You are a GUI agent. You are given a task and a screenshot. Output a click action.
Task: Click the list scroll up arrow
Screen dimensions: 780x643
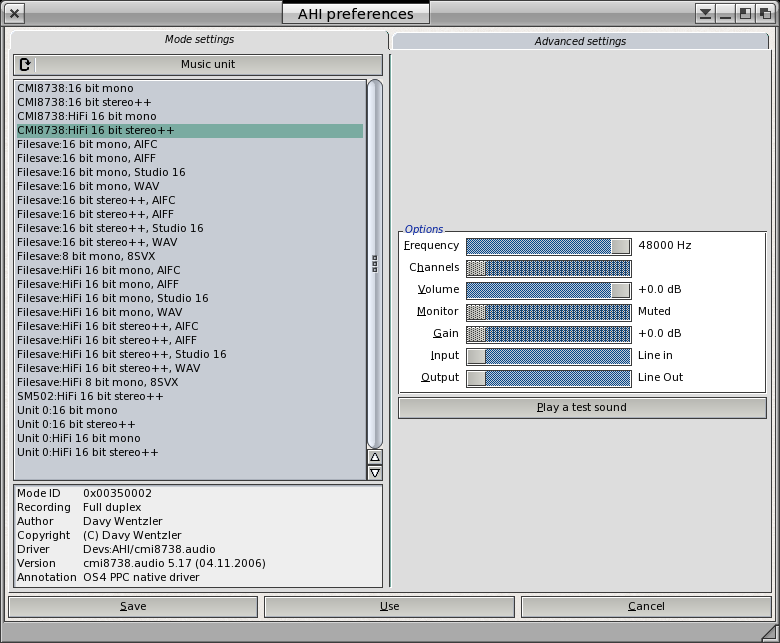coord(375,457)
